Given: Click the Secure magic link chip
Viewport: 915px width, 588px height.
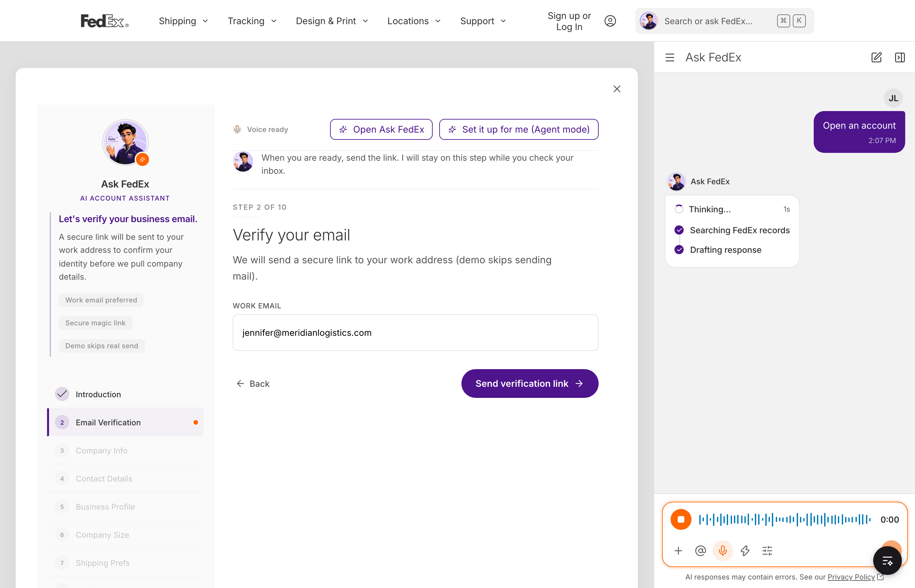Looking at the screenshot, I should click(x=95, y=323).
